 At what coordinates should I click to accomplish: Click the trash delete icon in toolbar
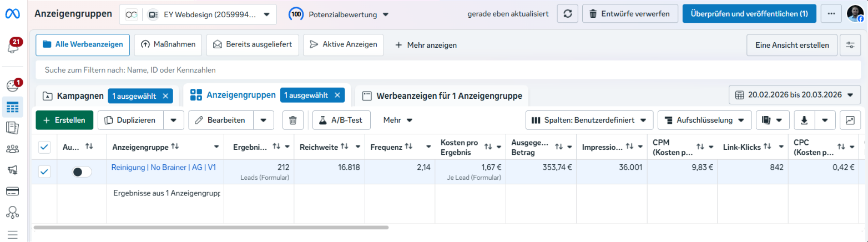[294, 120]
